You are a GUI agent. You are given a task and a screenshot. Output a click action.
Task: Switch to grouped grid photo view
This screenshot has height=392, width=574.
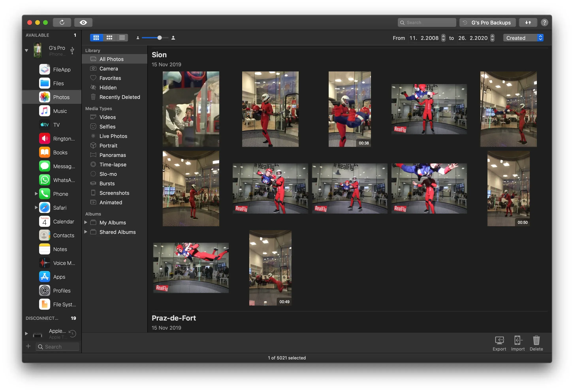tap(109, 38)
